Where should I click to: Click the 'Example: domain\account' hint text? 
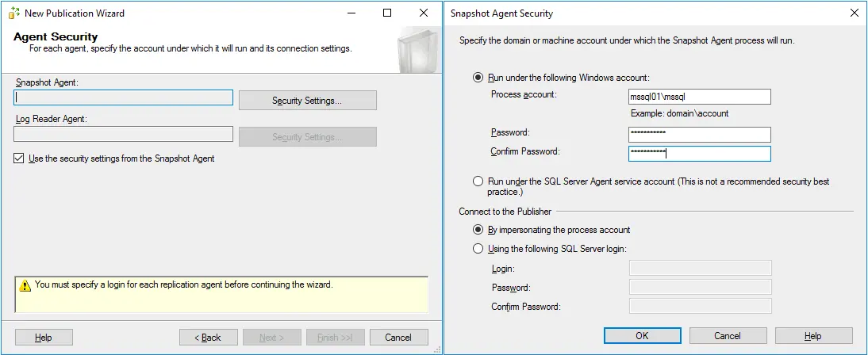680,113
